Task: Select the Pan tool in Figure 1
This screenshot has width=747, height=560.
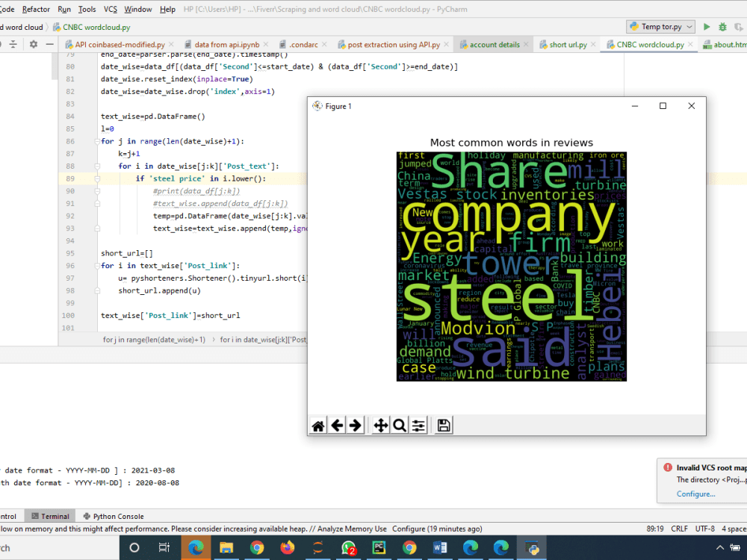Action: coord(381,426)
